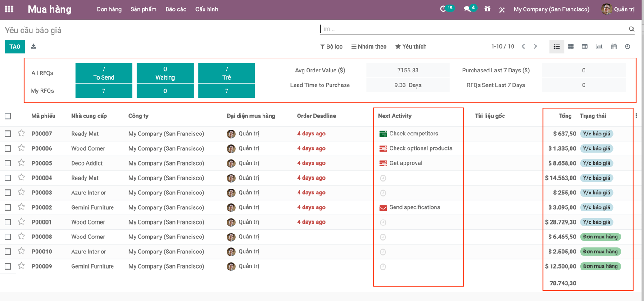Open the Báo cáo menu

pos(176,9)
